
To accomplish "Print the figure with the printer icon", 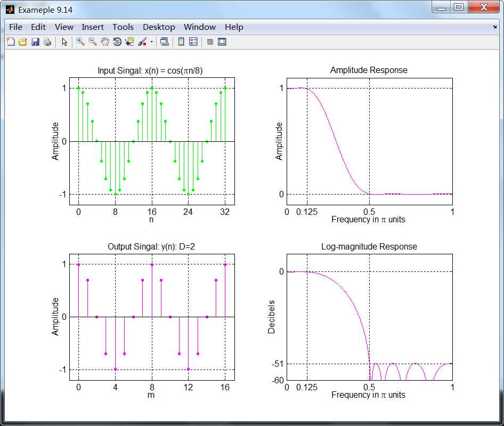I will coord(47,42).
